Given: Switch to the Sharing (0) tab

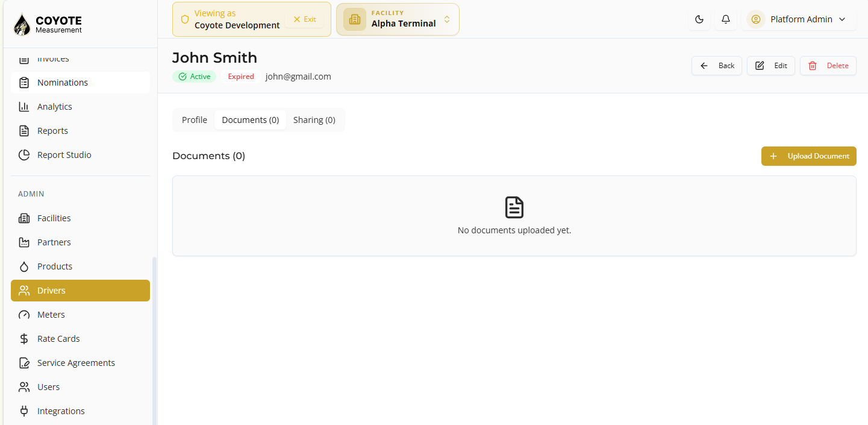Looking at the screenshot, I should (x=314, y=120).
